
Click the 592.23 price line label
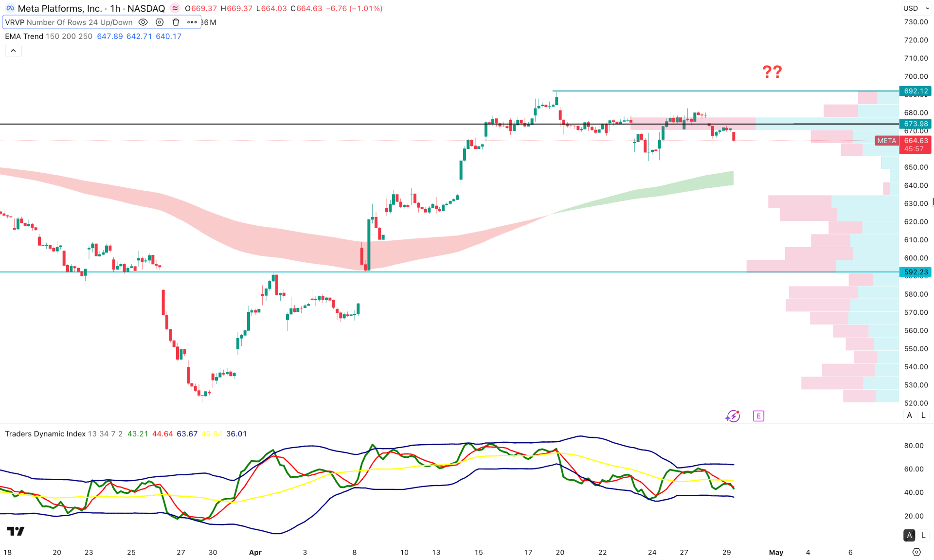pyautogui.click(x=916, y=272)
